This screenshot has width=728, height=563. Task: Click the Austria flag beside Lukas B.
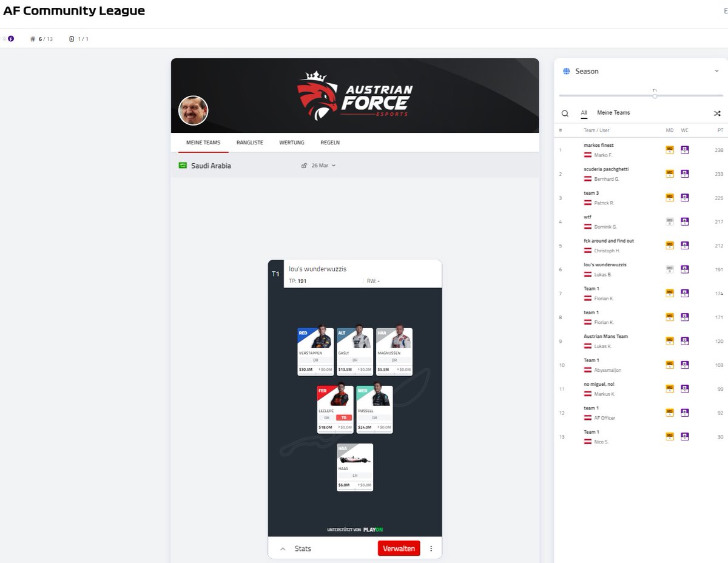(588, 274)
